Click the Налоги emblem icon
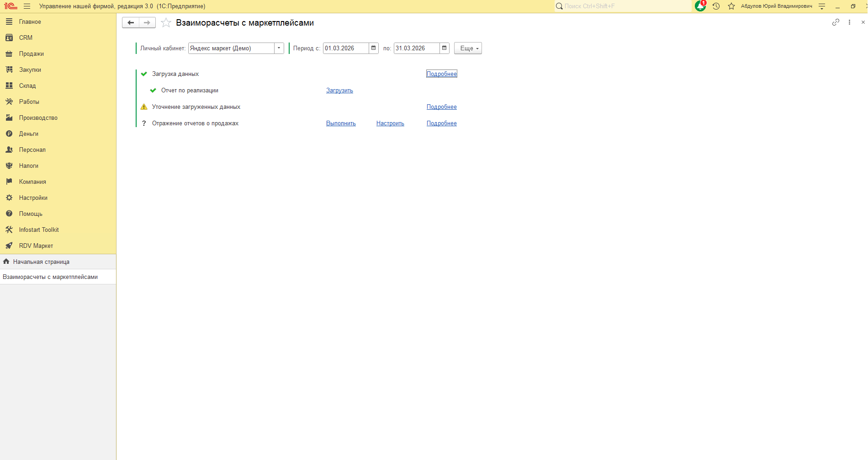 click(x=9, y=166)
